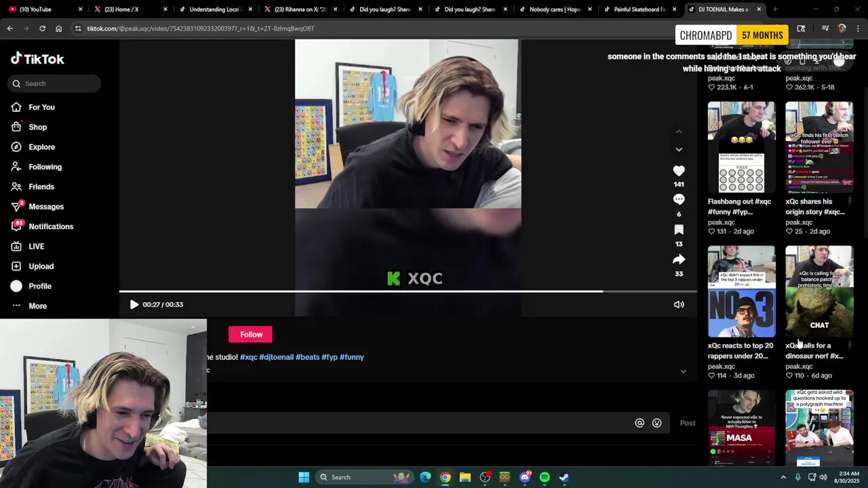
Task: Open 'xQc shares his origin story' thumbnail
Action: point(819,147)
